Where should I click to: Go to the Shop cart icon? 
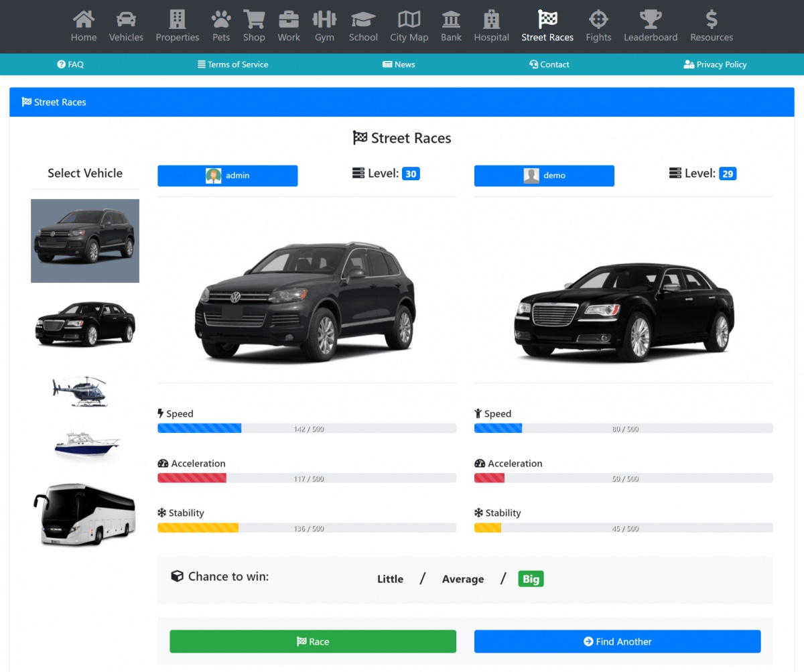(254, 19)
